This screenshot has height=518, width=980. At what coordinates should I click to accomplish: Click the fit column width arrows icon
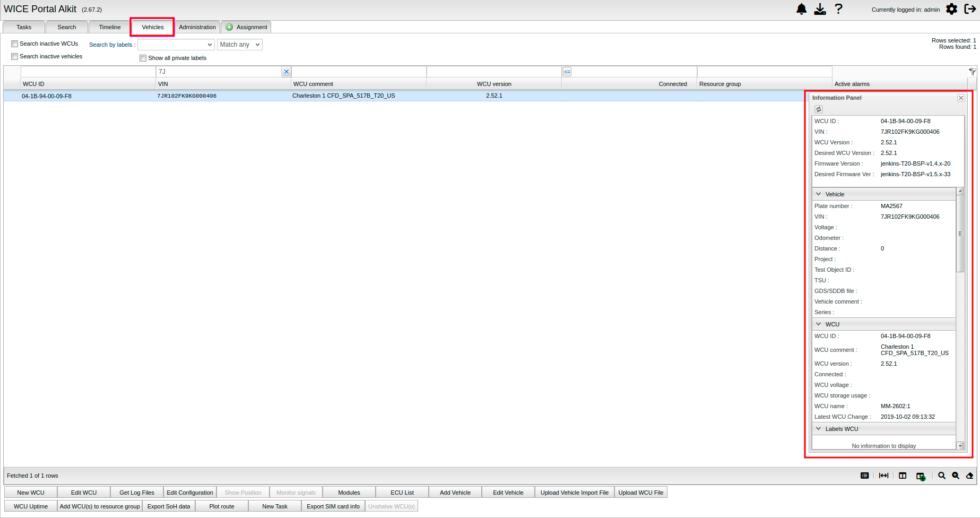[883, 476]
